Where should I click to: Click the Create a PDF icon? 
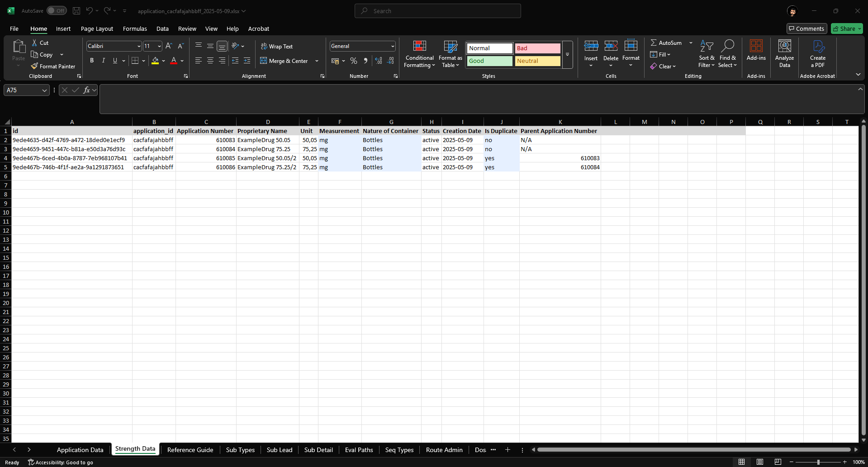click(x=818, y=47)
